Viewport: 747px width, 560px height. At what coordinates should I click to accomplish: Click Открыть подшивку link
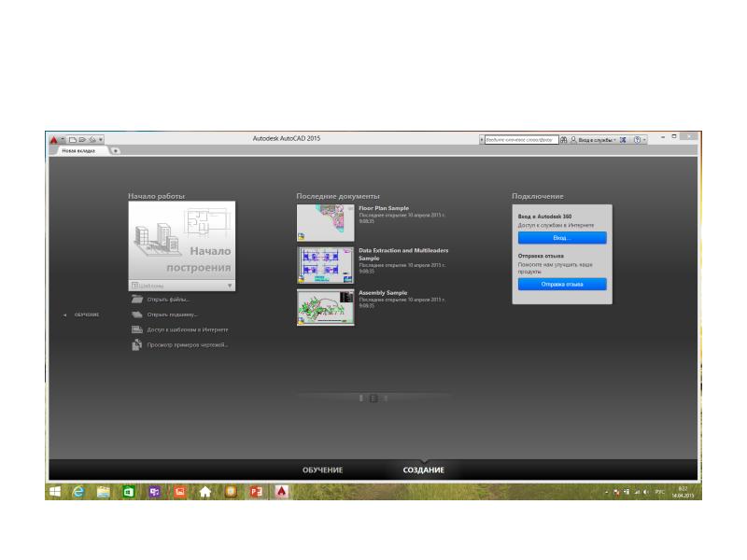[172, 315]
